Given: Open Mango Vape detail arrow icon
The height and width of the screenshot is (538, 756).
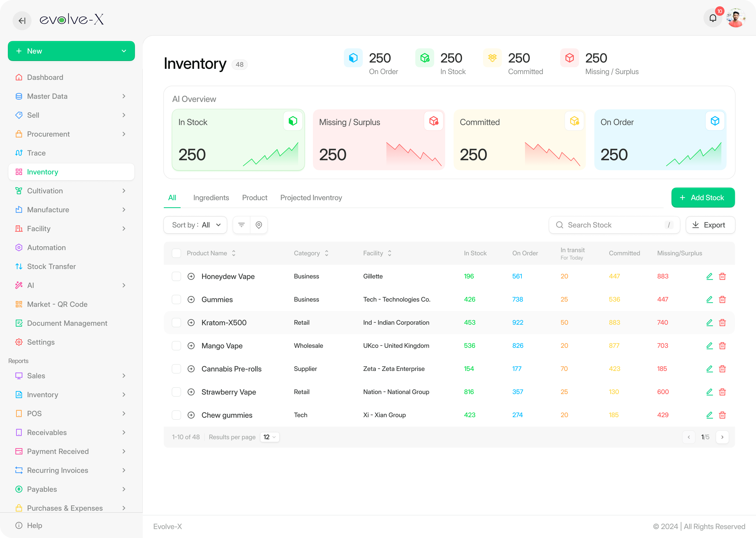Looking at the screenshot, I should pos(191,346).
